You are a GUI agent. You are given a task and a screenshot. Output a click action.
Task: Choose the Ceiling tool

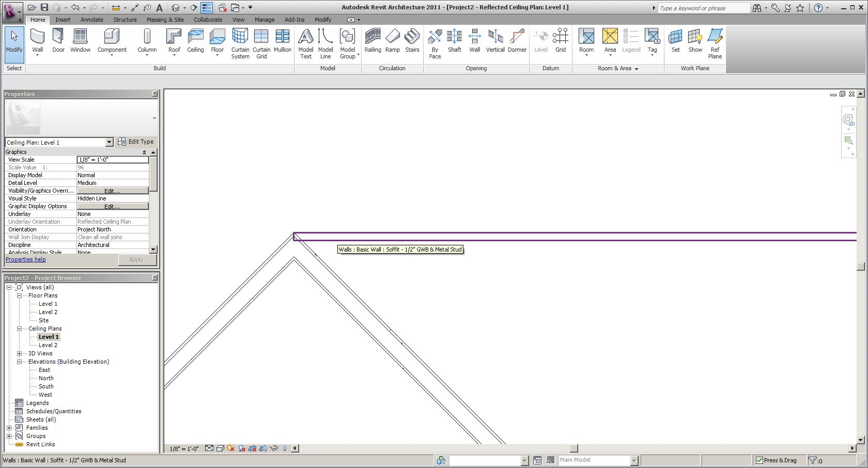click(x=195, y=41)
